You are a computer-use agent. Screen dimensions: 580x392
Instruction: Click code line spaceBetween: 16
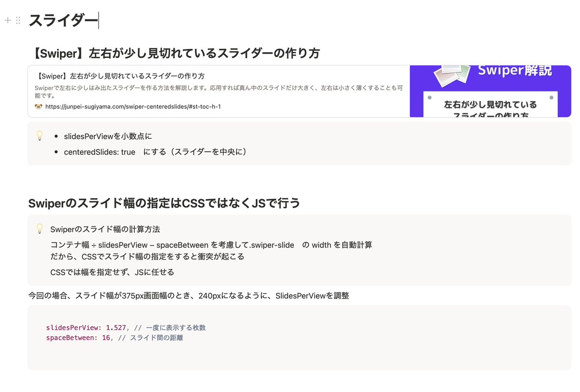click(115, 338)
